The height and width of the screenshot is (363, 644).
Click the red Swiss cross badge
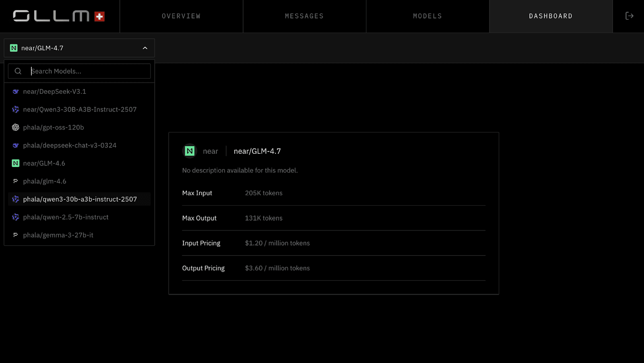[x=99, y=16]
